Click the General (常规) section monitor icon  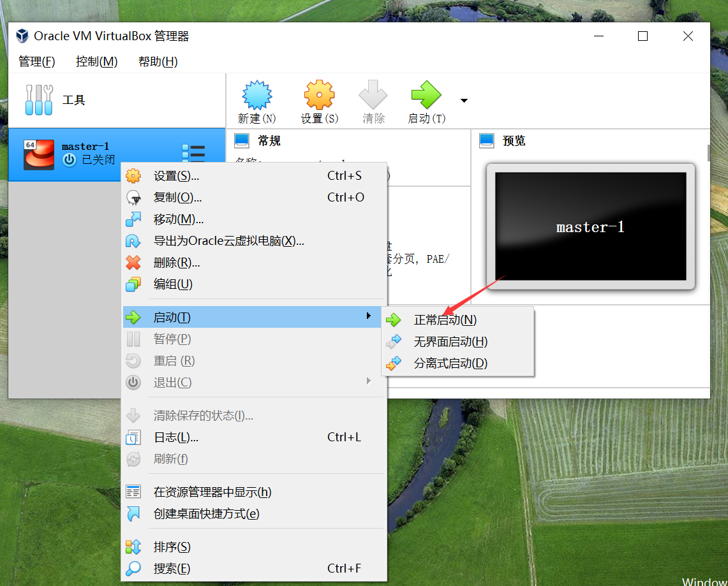[x=242, y=140]
